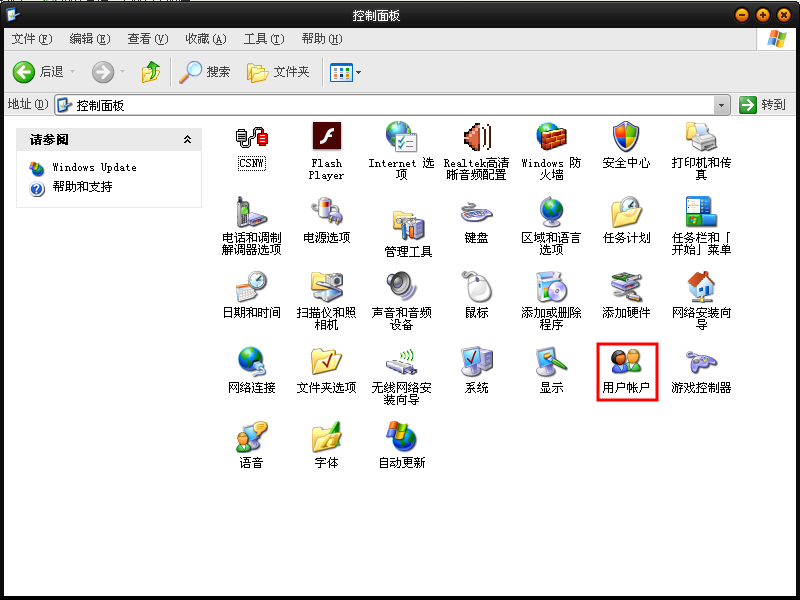Click the forward arrow button
Viewport: 800px width, 600px height.
coord(103,72)
